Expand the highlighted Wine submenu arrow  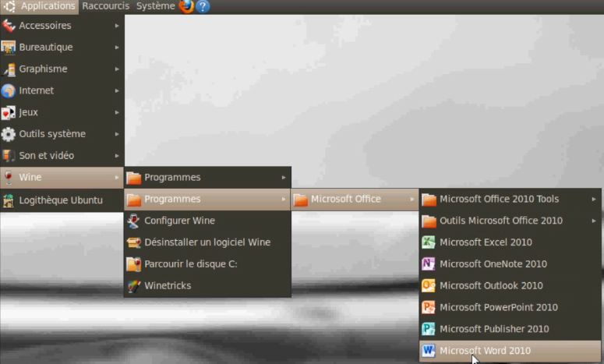[x=117, y=177]
